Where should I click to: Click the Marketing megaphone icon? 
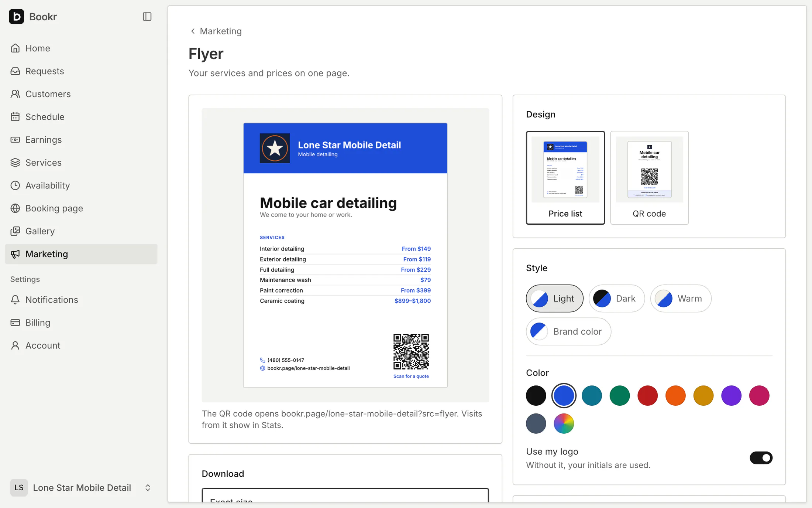coord(15,254)
